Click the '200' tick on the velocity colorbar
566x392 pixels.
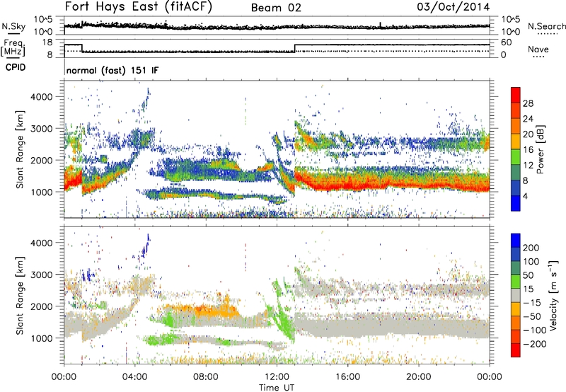coord(531,248)
